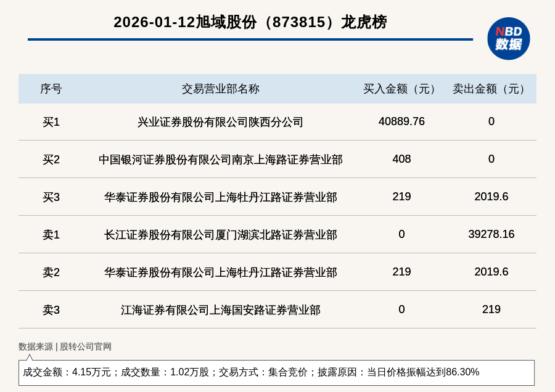Click the 买1 rank cell

51,122
